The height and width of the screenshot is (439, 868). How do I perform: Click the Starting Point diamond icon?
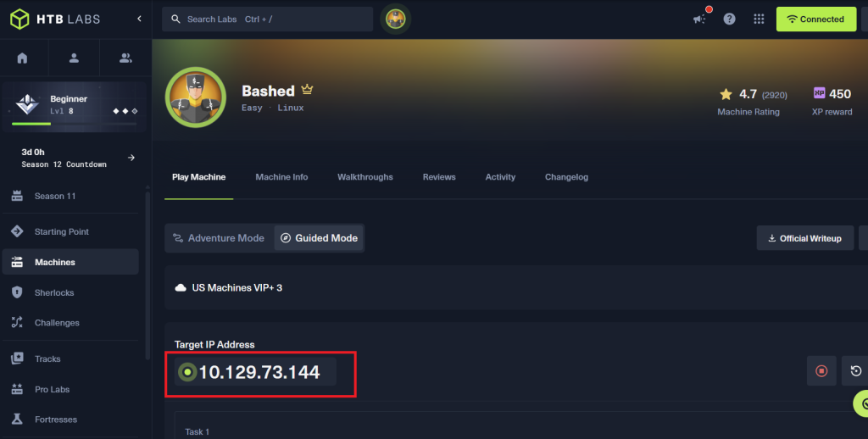tap(17, 231)
